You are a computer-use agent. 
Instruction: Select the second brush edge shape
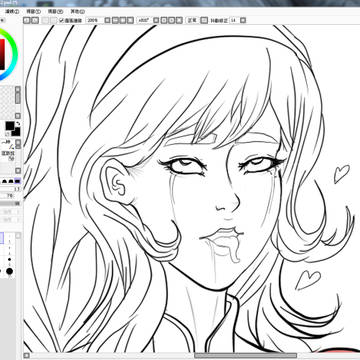point(11,181)
